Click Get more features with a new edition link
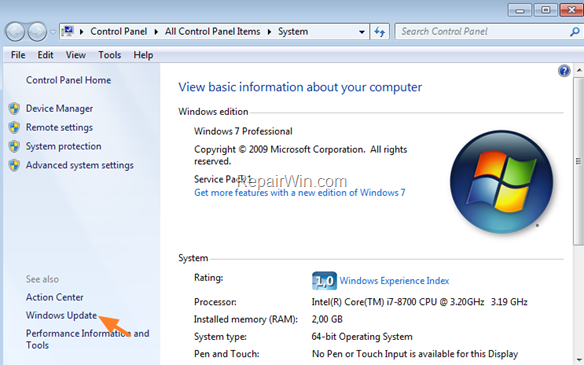 click(x=299, y=193)
